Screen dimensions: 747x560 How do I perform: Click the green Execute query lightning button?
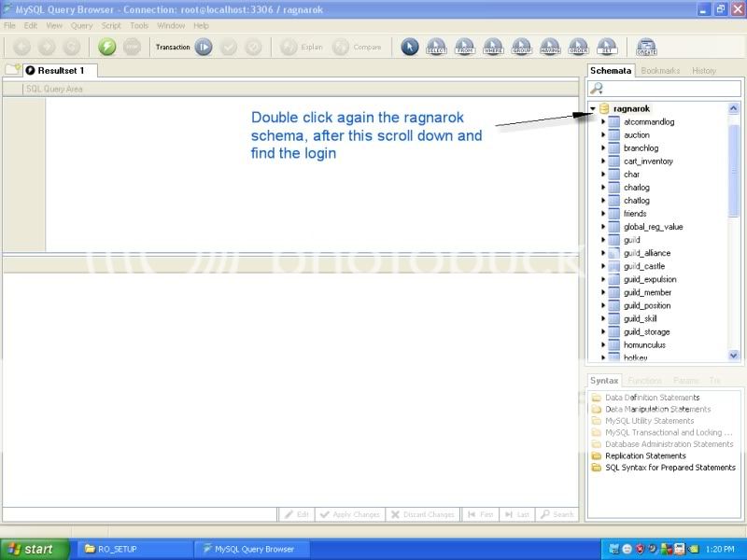click(107, 47)
